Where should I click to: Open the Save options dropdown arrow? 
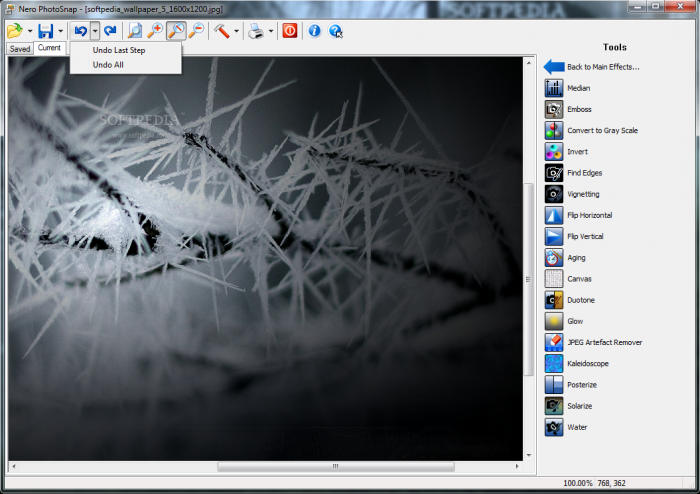tap(60, 31)
